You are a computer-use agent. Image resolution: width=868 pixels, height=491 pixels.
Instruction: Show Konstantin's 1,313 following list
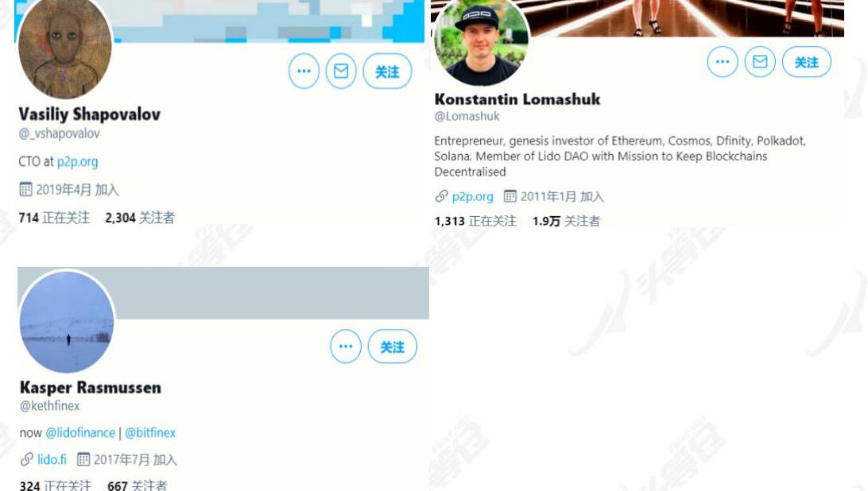(475, 221)
